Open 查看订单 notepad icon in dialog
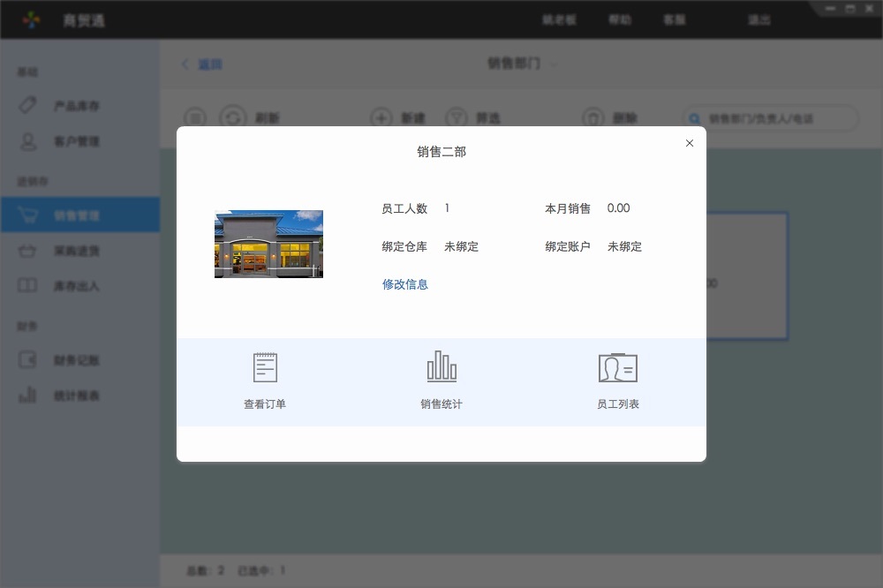This screenshot has width=883, height=588. 265,367
